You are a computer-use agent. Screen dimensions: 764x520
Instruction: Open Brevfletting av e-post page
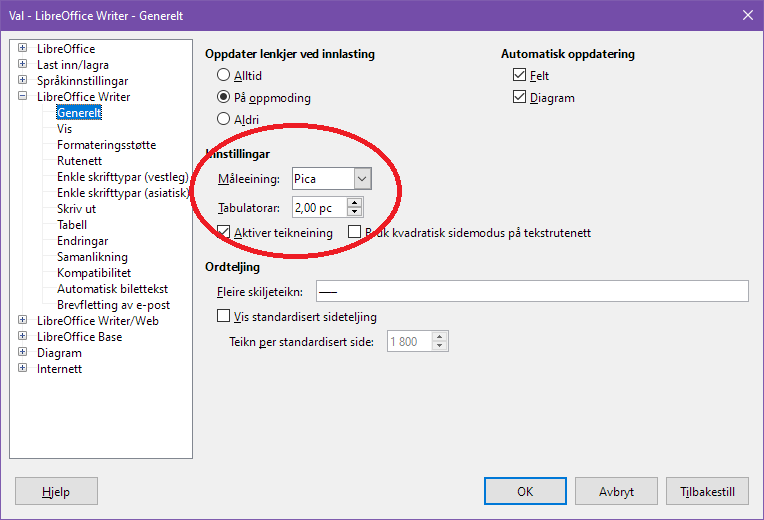click(x=113, y=305)
